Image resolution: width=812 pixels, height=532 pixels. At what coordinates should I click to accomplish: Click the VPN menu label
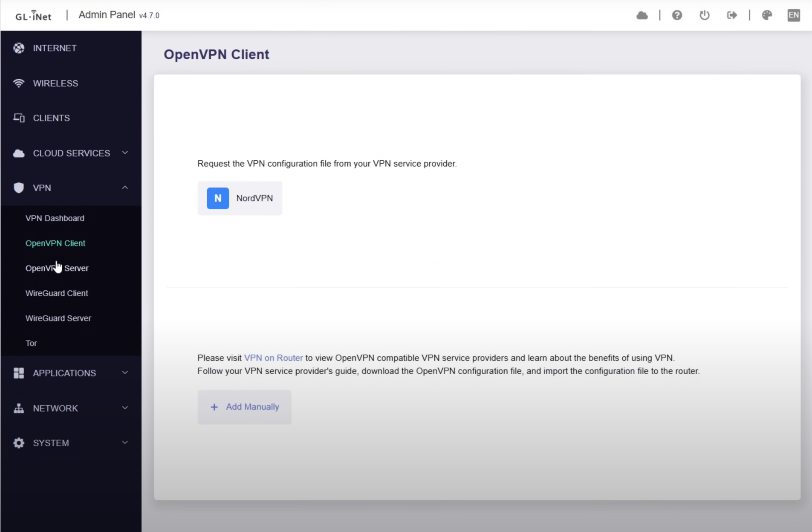point(42,188)
